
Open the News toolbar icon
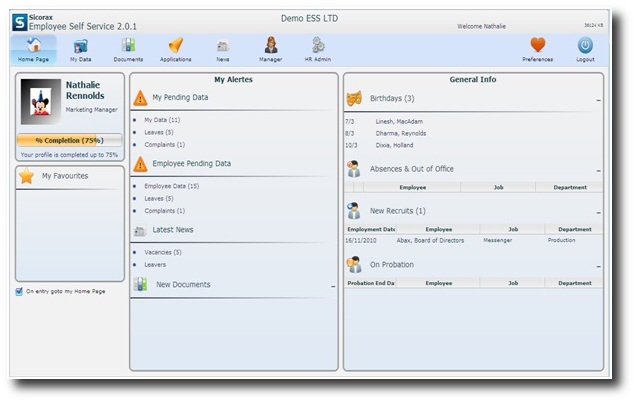pyautogui.click(x=222, y=46)
